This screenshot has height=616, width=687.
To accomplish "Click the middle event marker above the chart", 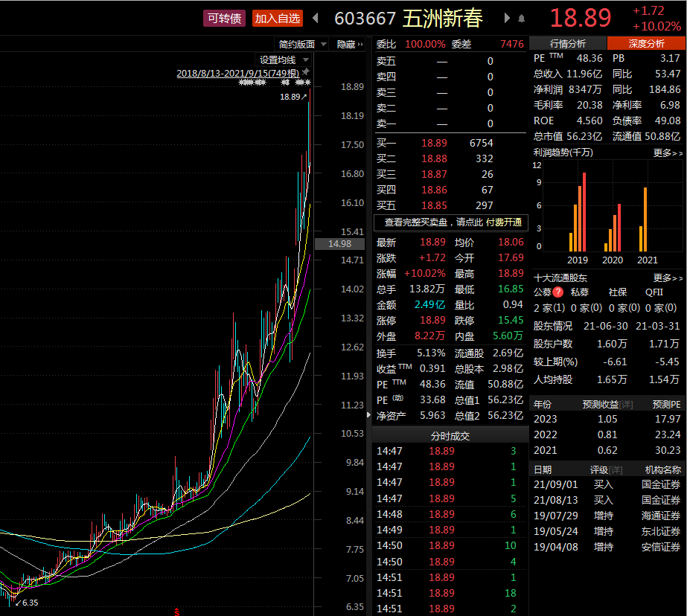I will tap(285, 83).
